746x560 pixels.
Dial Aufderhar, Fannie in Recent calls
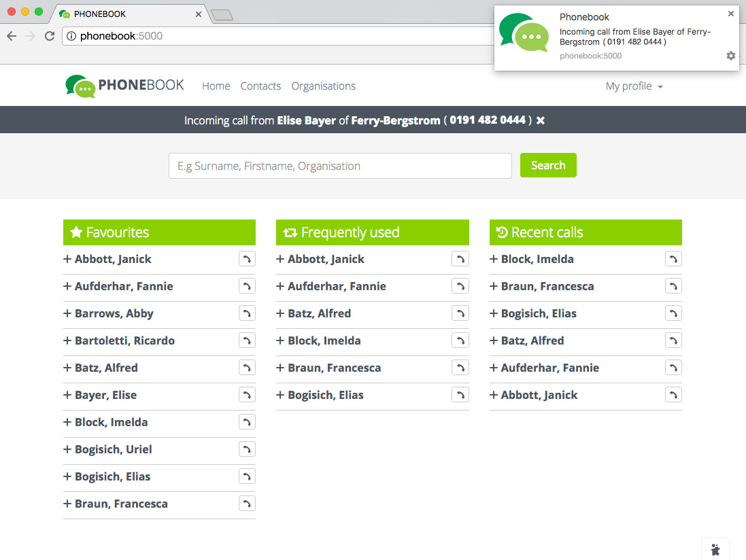click(673, 368)
